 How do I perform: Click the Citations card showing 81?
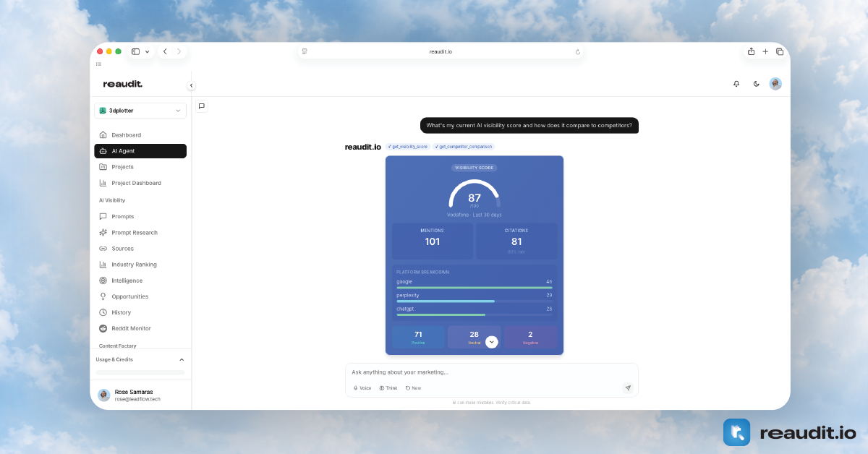tap(516, 241)
